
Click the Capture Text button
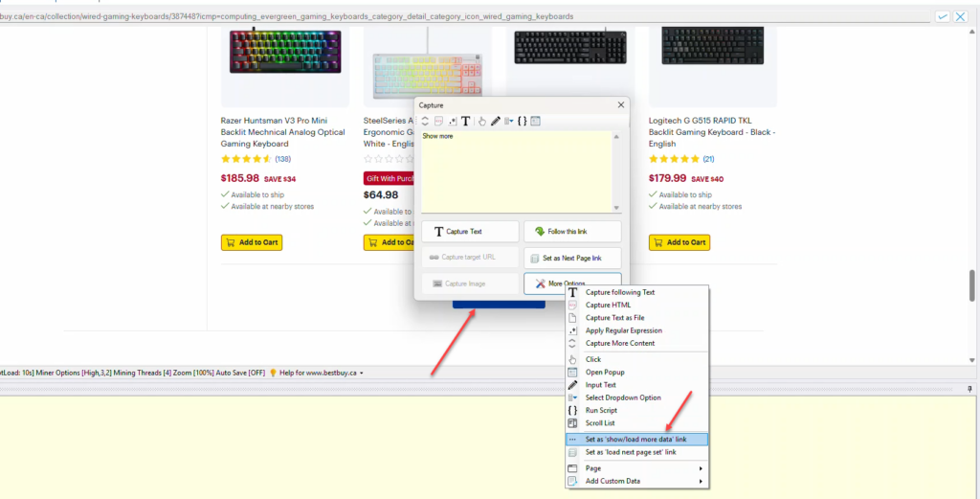470,232
